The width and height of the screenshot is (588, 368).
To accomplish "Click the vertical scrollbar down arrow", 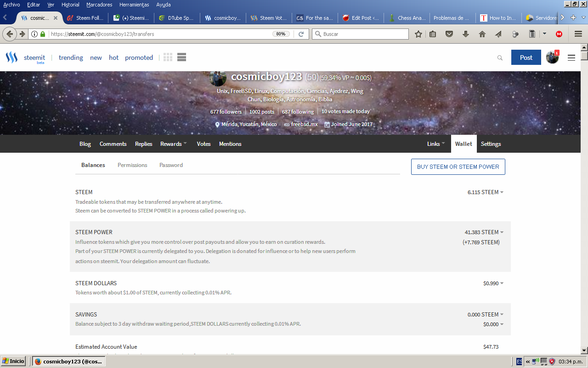I will pyautogui.click(x=584, y=351).
